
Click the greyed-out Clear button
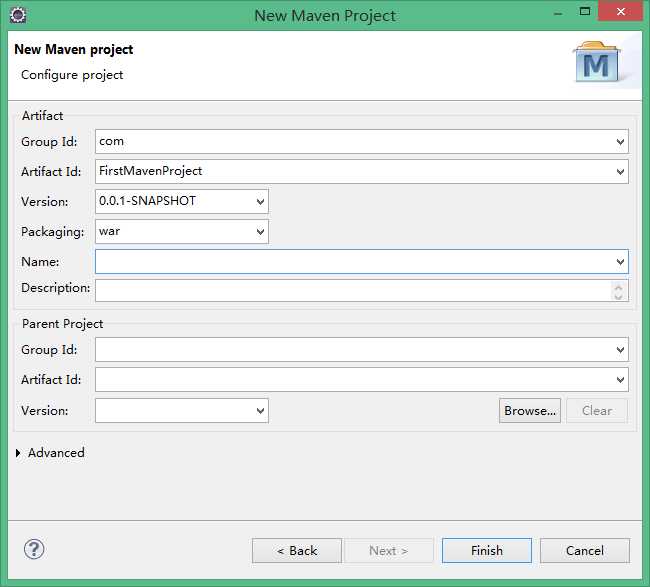597,411
